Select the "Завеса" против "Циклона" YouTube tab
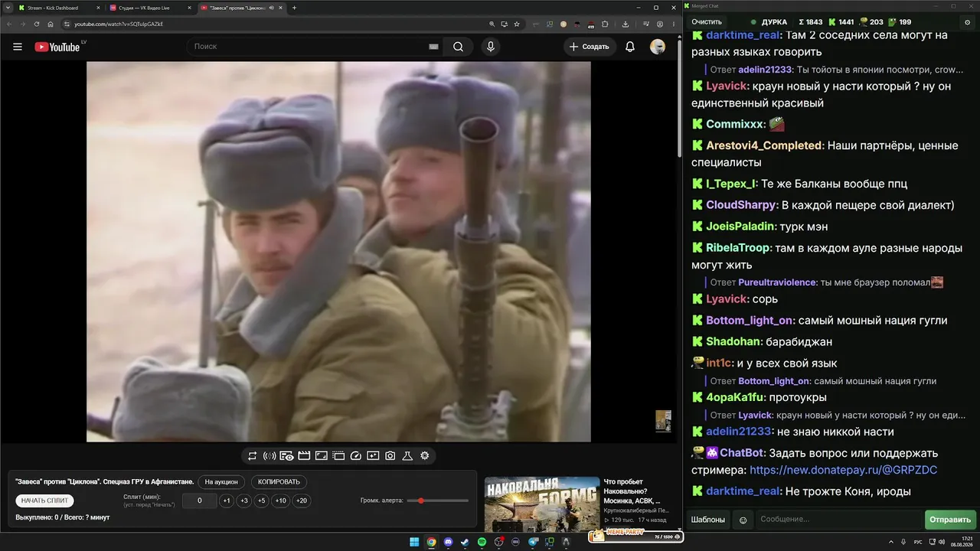 pyautogui.click(x=242, y=8)
